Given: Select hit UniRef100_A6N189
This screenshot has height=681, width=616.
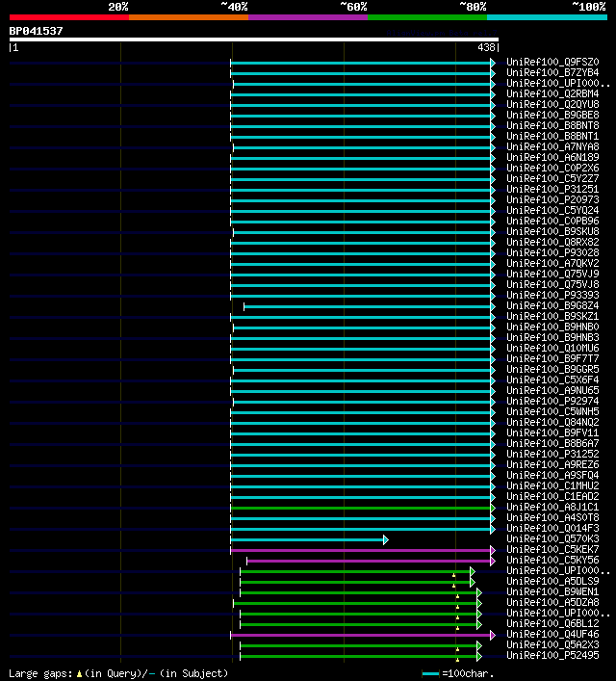Looking at the screenshot, I should tap(552, 157).
